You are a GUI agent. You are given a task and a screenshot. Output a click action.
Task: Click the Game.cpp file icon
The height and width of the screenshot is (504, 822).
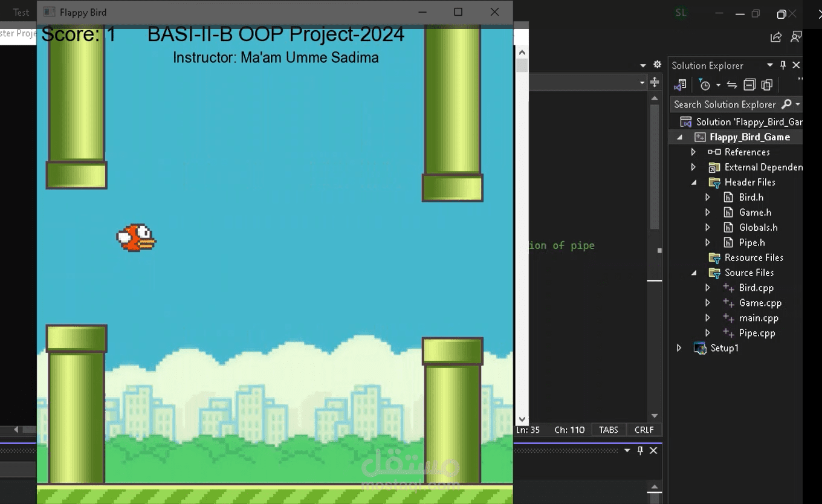tap(728, 303)
